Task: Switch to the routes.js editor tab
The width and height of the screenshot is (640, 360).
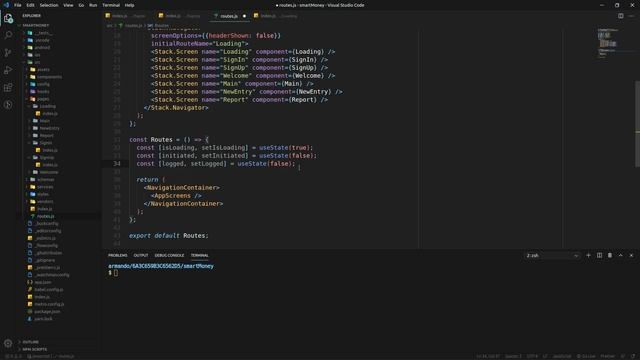Action: coord(229,16)
